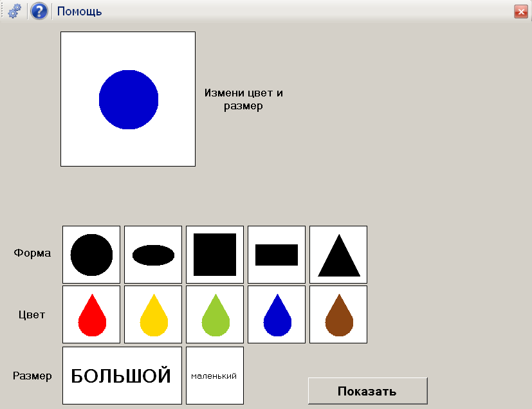Select the oval shape option
The width and height of the screenshot is (532, 409).
[x=152, y=254]
